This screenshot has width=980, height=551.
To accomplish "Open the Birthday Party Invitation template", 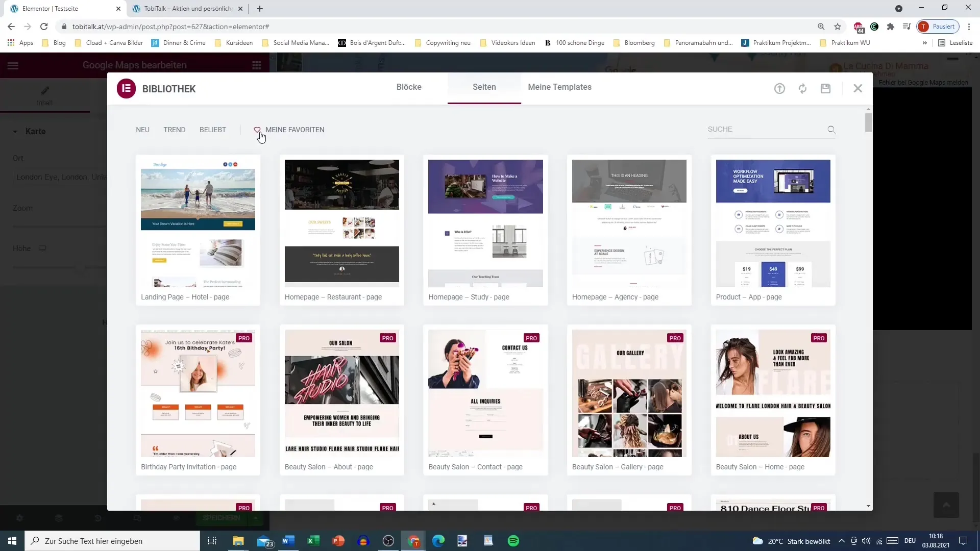I will [198, 399].
